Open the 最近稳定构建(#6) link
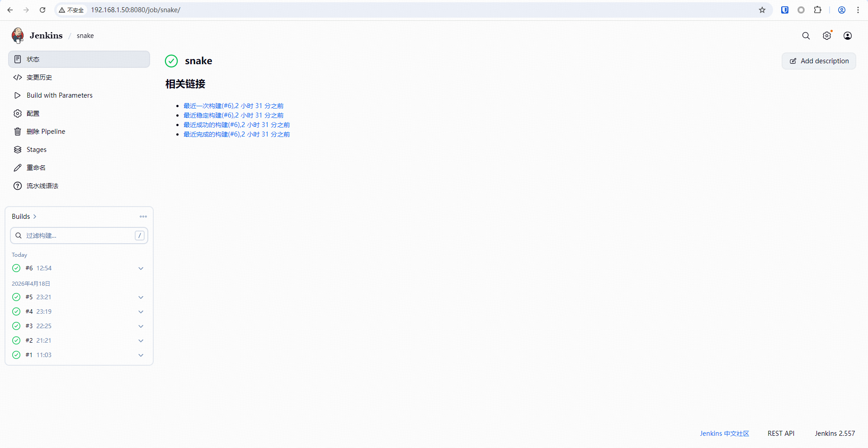This screenshot has width=868, height=448. point(233,115)
